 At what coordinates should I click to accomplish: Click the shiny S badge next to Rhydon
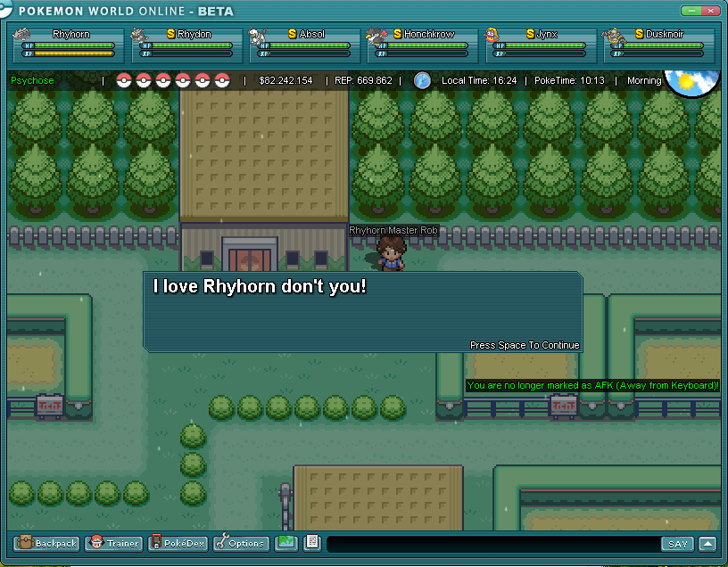171,34
